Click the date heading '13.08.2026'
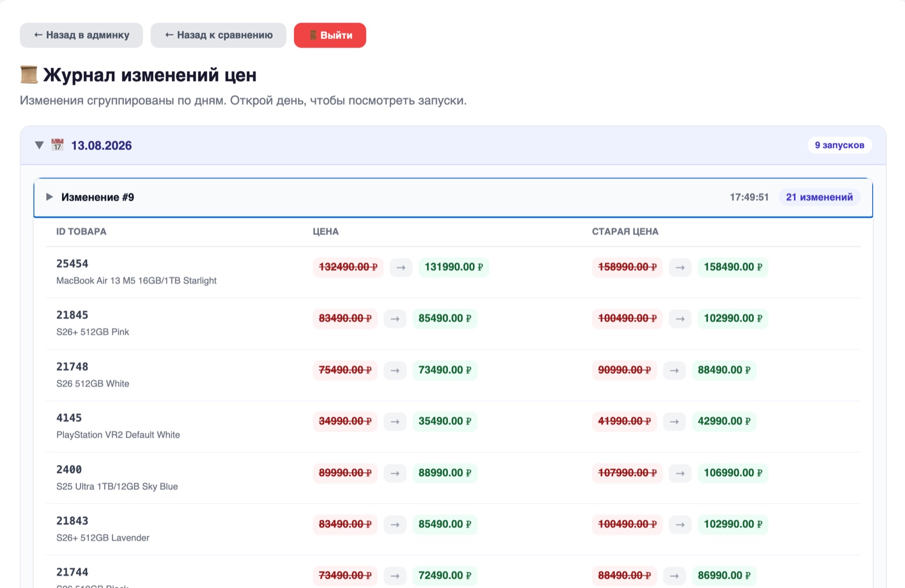This screenshot has width=905, height=588. pos(101,145)
